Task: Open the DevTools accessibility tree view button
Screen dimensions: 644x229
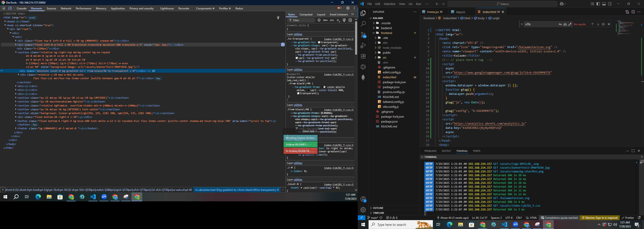Action: click(278, 18)
